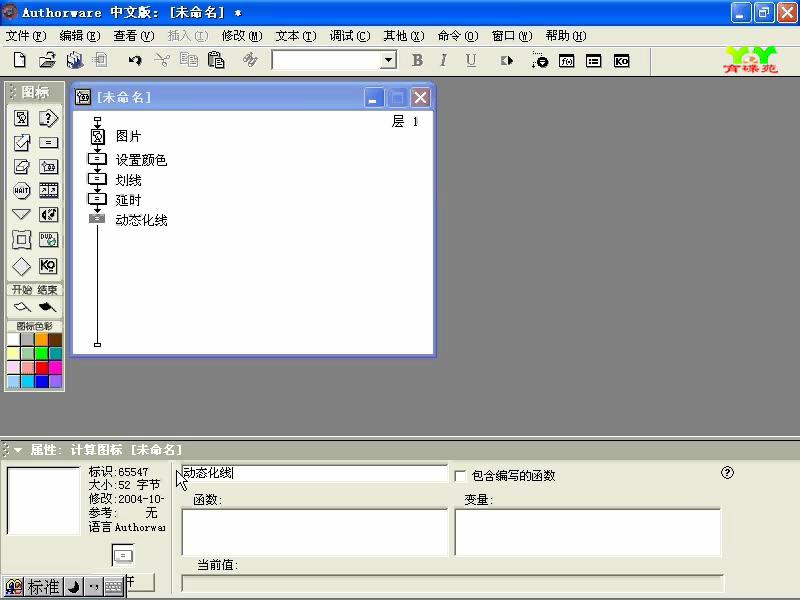Select the 划线 calculation icon on the flowline
This screenshot has width=800, height=600.
pos(97,179)
